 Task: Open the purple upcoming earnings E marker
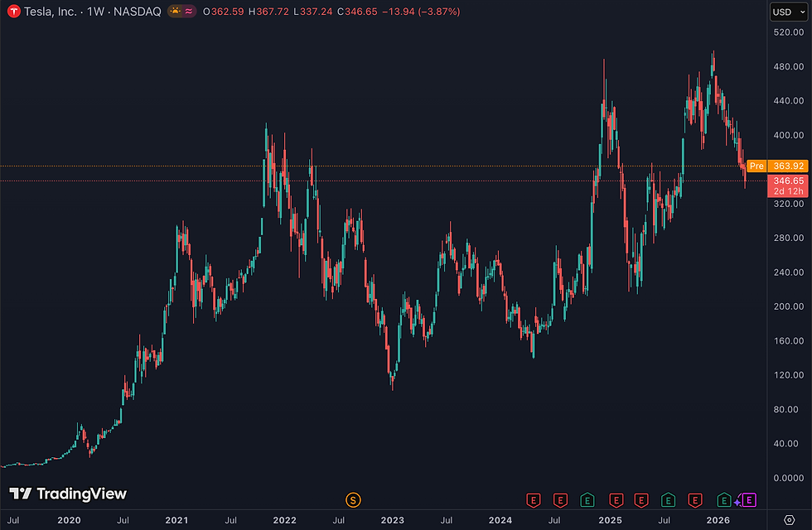[x=749, y=500]
